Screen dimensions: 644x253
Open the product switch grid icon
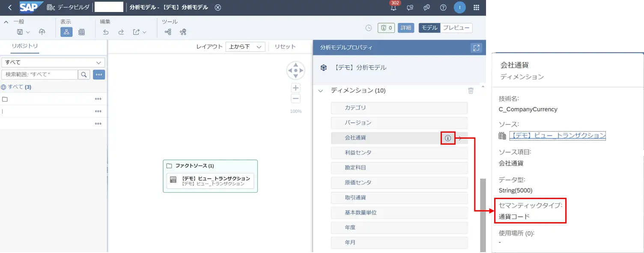(x=476, y=7)
